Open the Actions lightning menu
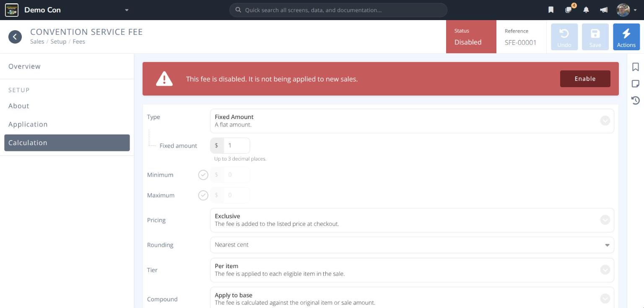The height and width of the screenshot is (308, 644). pyautogui.click(x=626, y=37)
